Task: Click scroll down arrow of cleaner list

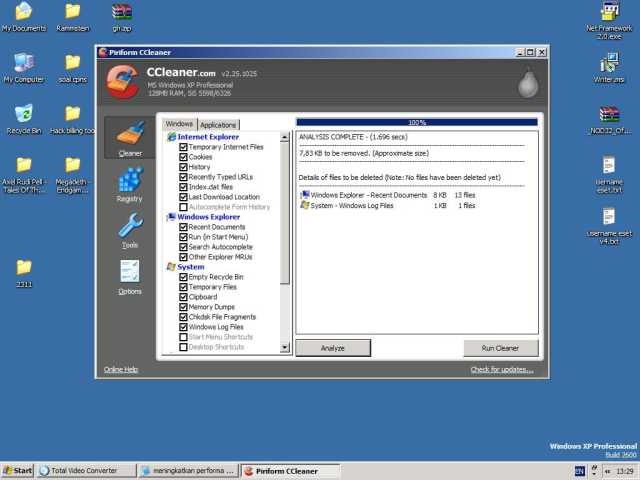Action: pyautogui.click(x=284, y=347)
